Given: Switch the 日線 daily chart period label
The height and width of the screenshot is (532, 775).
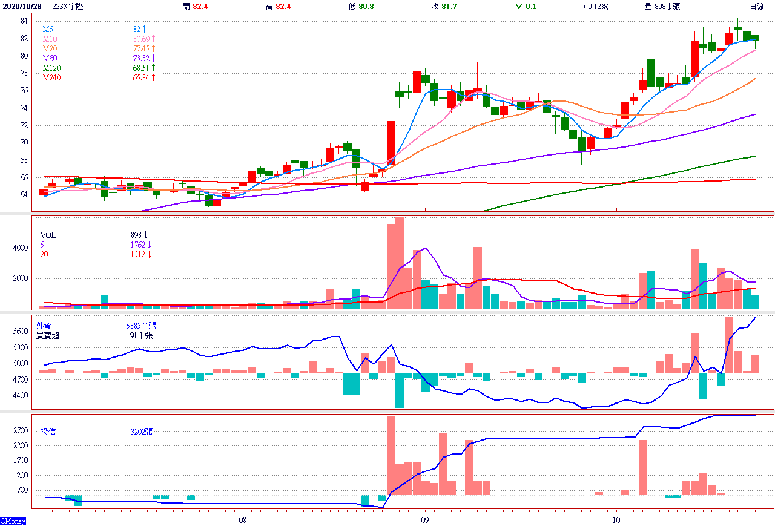Looking at the screenshot, I should tap(757, 7).
